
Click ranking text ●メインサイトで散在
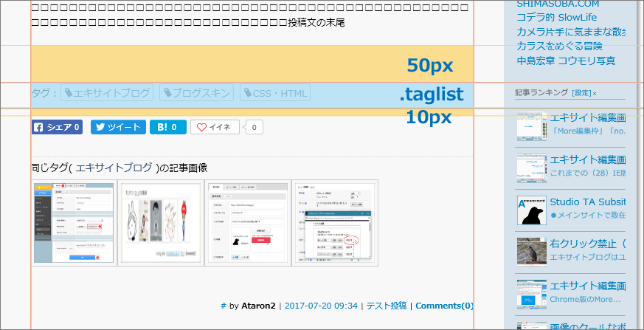click(588, 215)
